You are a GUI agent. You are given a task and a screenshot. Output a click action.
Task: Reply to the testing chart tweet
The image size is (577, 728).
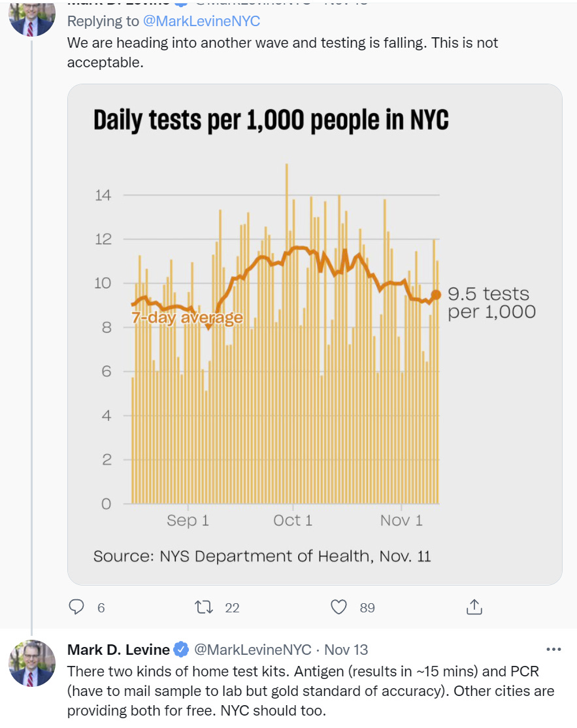77,607
